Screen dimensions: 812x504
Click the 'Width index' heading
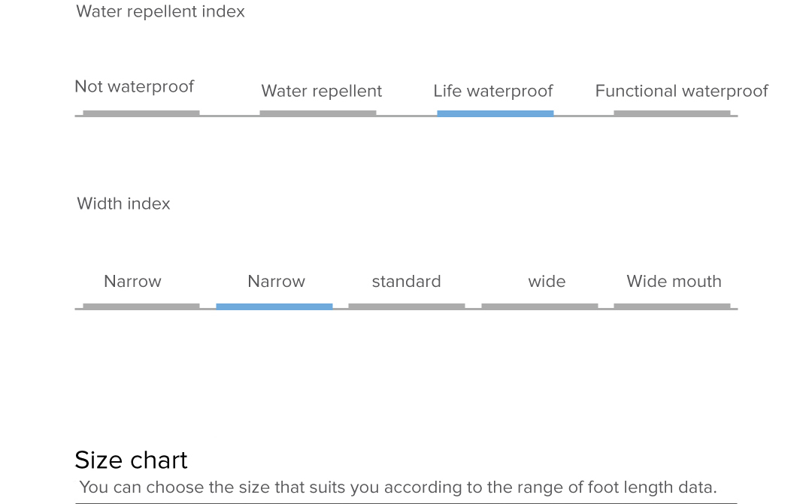point(123,204)
